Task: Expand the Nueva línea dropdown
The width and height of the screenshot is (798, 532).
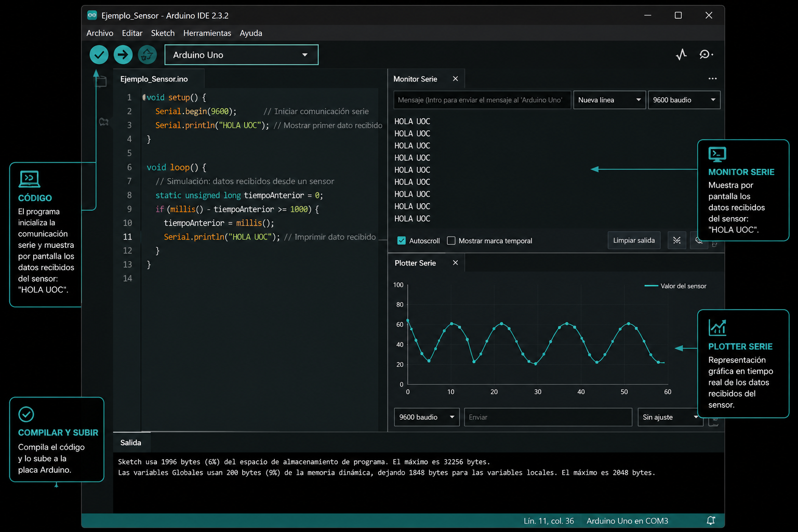Action: [609, 100]
